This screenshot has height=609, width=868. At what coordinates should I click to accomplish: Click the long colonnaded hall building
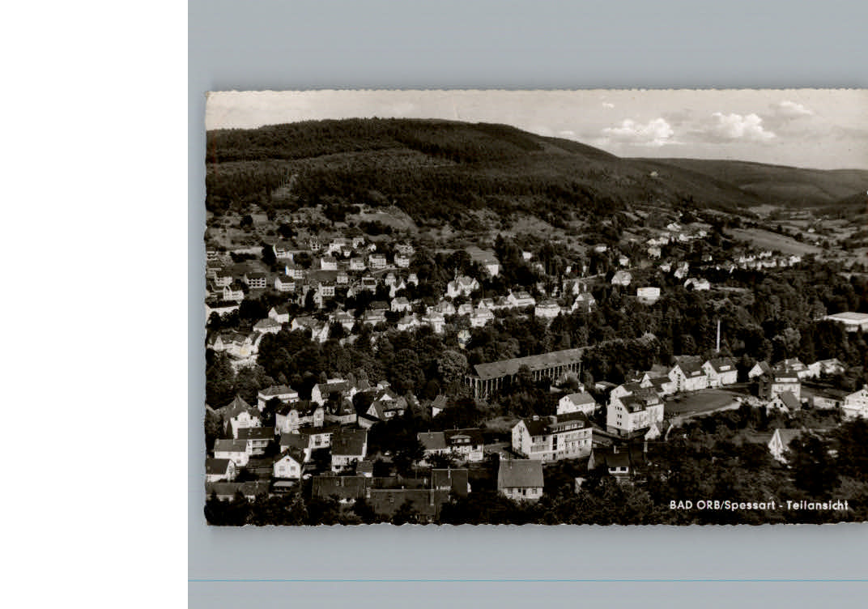526,373
